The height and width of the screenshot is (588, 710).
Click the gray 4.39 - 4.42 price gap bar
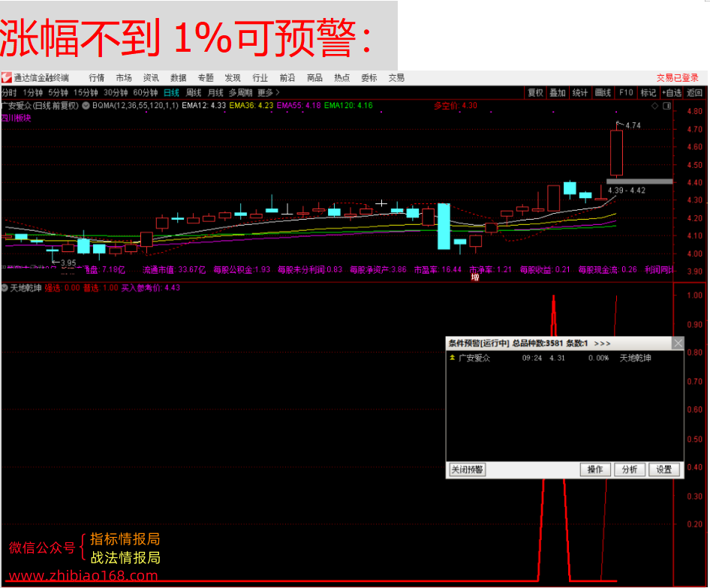pos(639,181)
